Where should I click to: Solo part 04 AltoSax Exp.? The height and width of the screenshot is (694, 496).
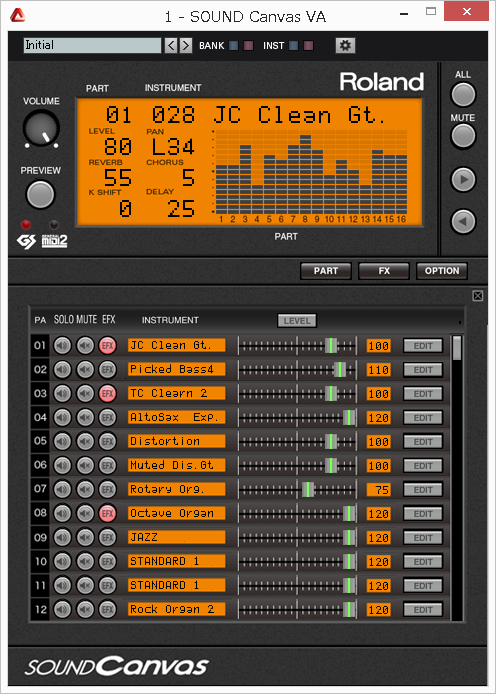click(x=62, y=417)
